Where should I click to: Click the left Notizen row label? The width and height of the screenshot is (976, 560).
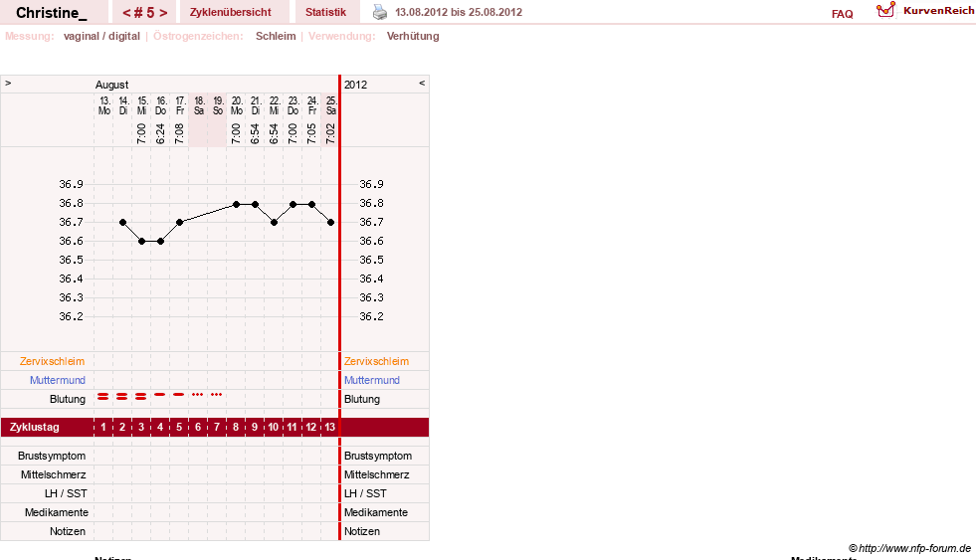(x=68, y=531)
